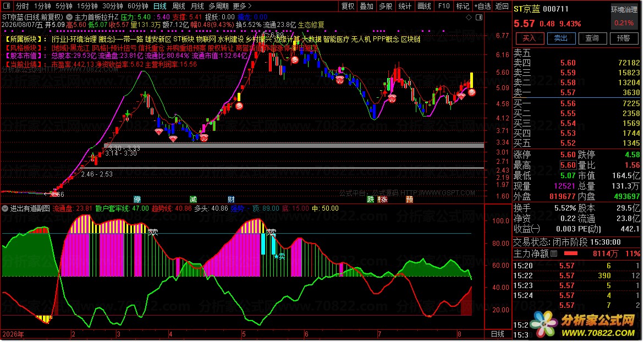
Task: Click the 卖四 price 5.60 row
Action: [x=577, y=63]
